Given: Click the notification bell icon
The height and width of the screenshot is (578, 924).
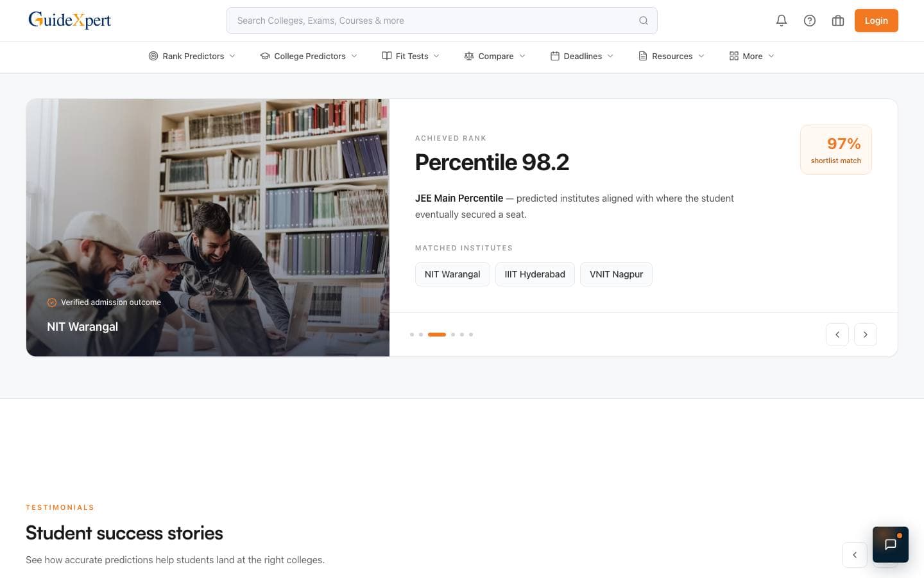Looking at the screenshot, I should [x=782, y=21].
